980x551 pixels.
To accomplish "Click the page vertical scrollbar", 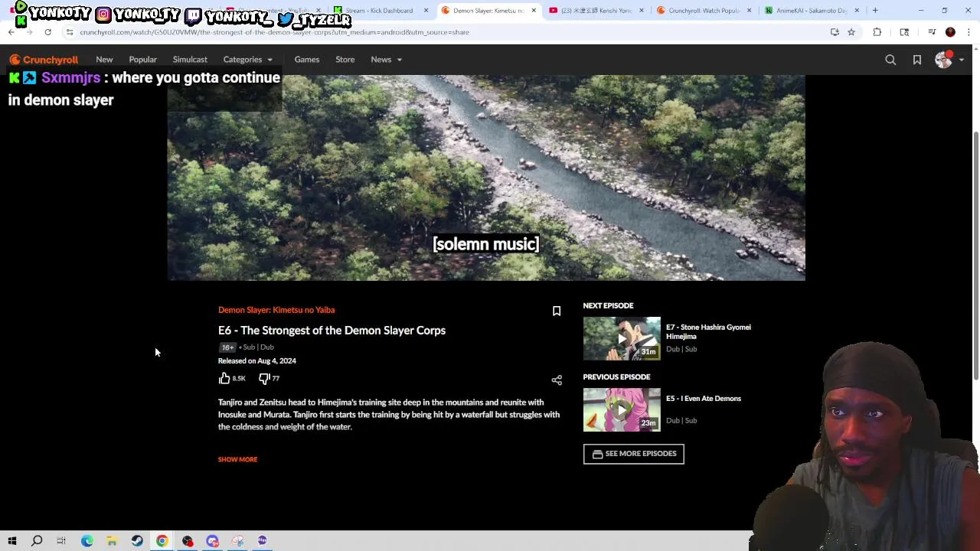I will (975, 256).
